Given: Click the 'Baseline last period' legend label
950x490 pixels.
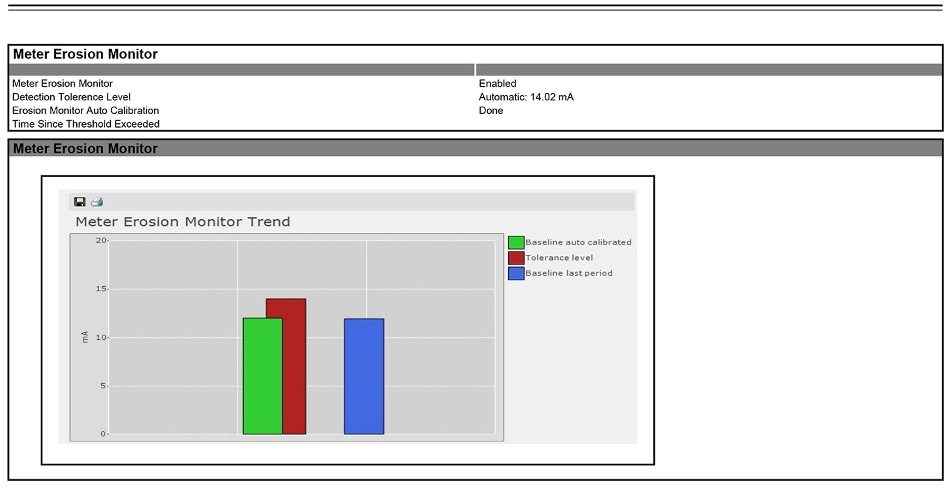Looking at the screenshot, I should pos(568,273).
